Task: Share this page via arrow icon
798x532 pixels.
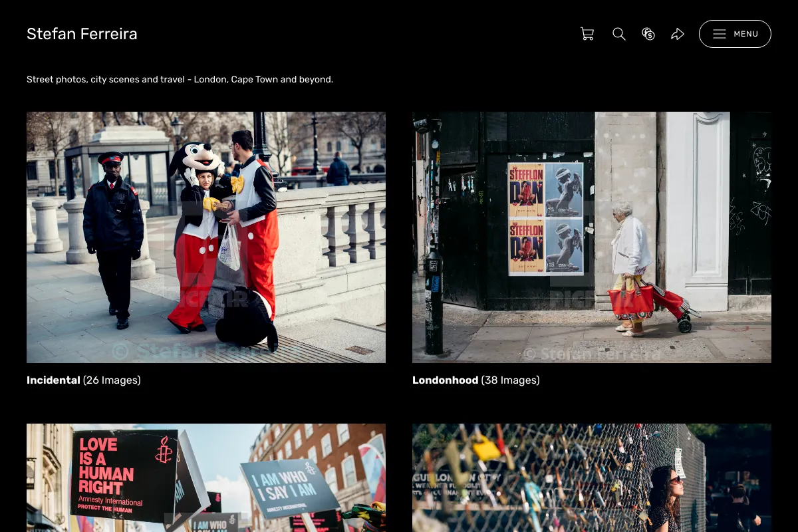Action: point(678,34)
